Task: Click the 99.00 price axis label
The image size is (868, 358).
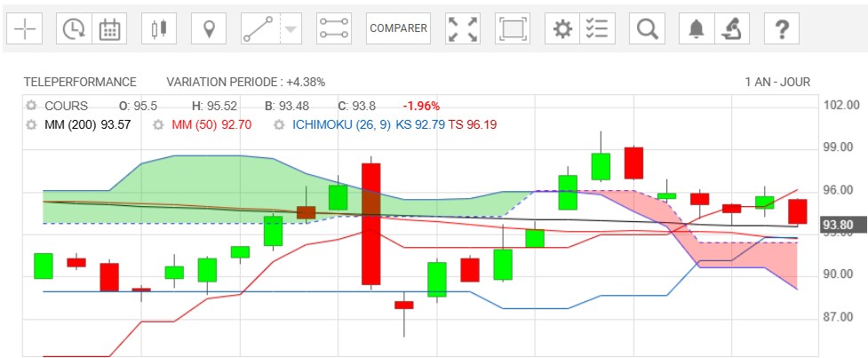Action: coord(836,147)
